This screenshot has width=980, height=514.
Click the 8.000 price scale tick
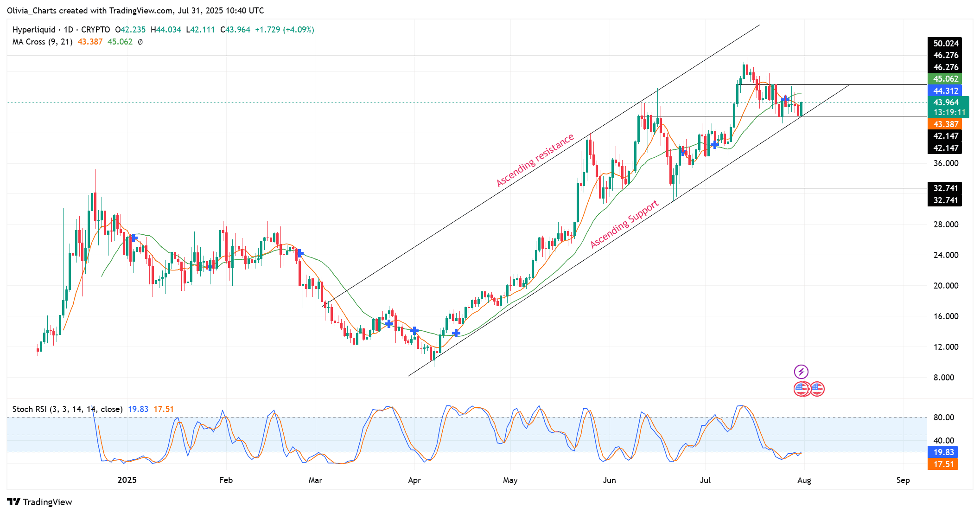[x=944, y=378]
